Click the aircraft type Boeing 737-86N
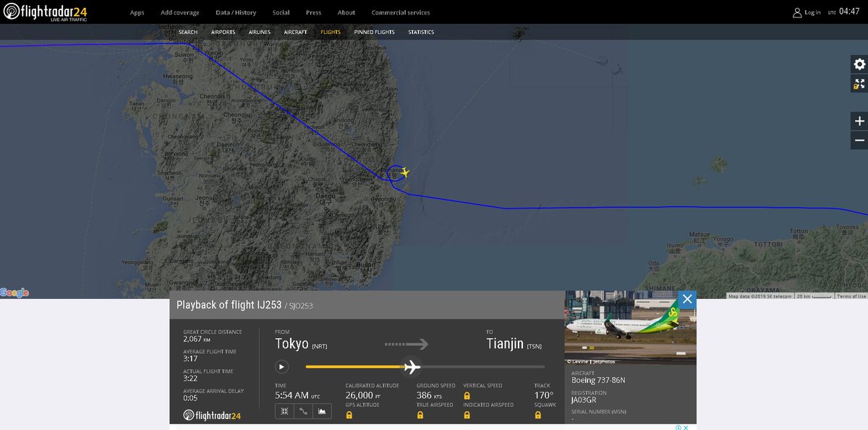Screen dimensions: 868x430 [598, 380]
